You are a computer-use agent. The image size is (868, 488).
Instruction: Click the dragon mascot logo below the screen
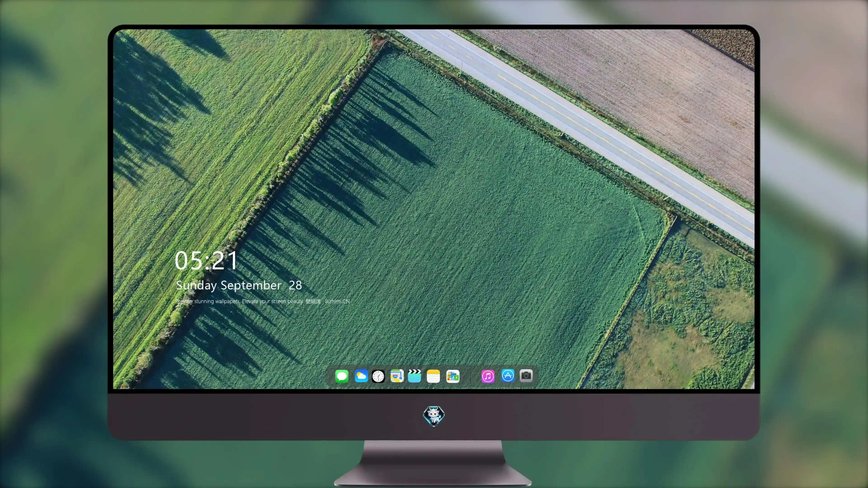[434, 416]
